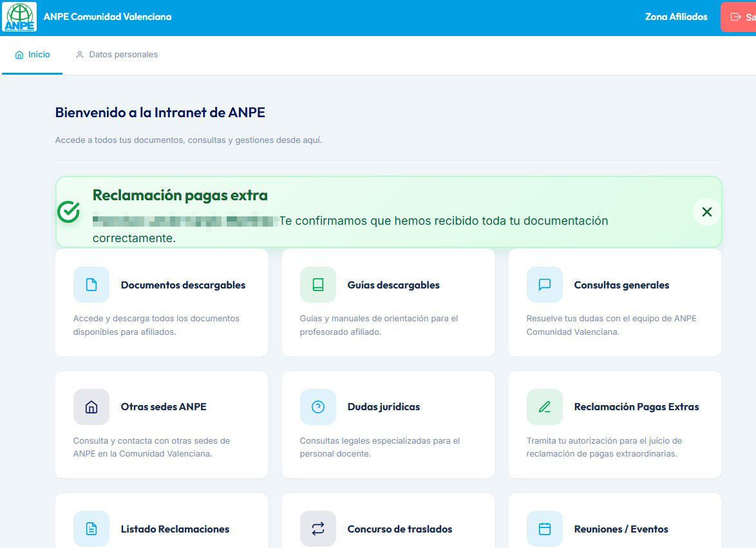Click the Otras sedes ANPE home icon

click(x=91, y=407)
